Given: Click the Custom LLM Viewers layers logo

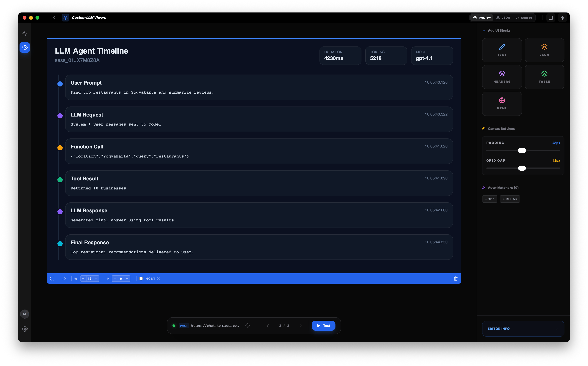Looking at the screenshot, I should [x=65, y=18].
